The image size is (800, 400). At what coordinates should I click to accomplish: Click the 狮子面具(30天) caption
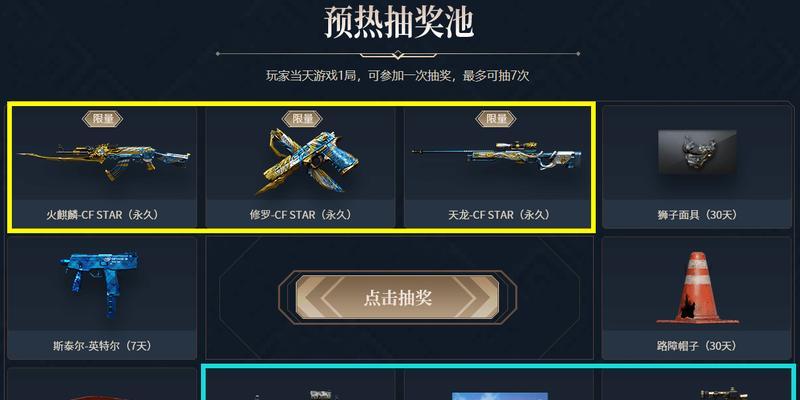pos(697,215)
